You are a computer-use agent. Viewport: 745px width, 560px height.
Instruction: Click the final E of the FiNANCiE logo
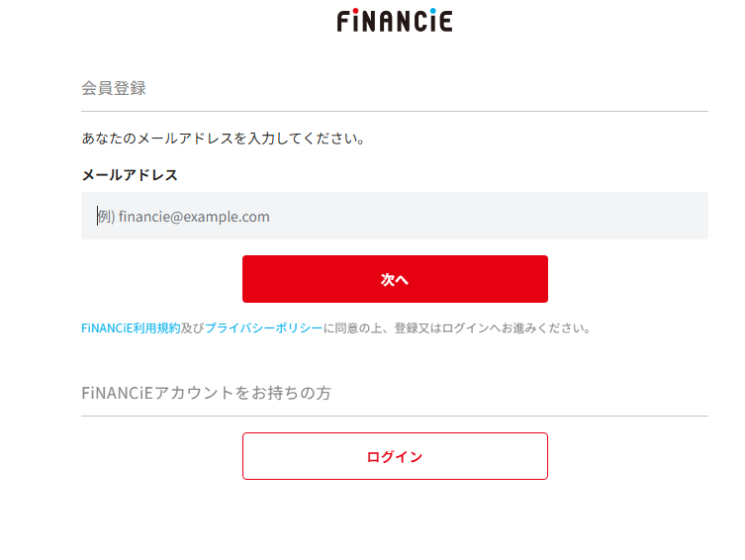click(x=445, y=21)
